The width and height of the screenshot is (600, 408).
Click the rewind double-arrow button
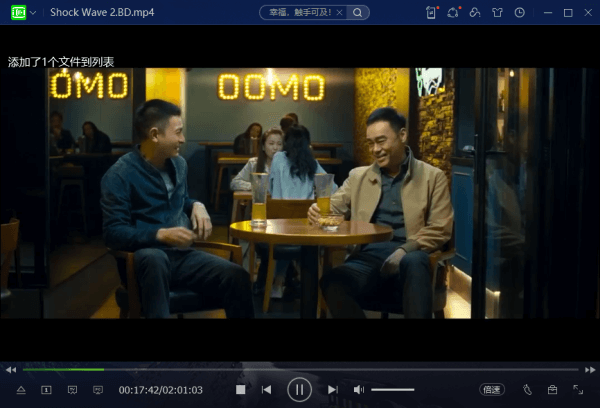click(x=11, y=370)
